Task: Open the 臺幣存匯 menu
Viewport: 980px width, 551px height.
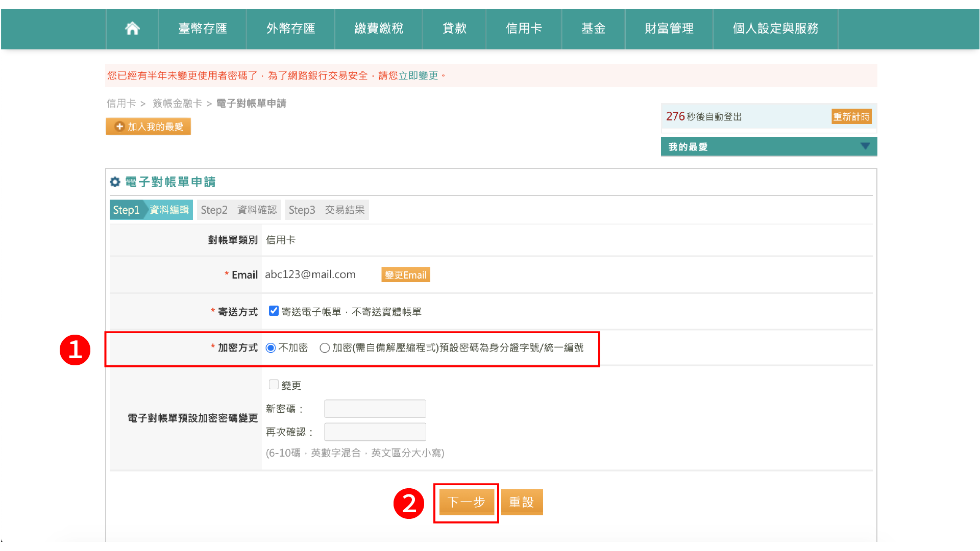Action: pos(203,29)
